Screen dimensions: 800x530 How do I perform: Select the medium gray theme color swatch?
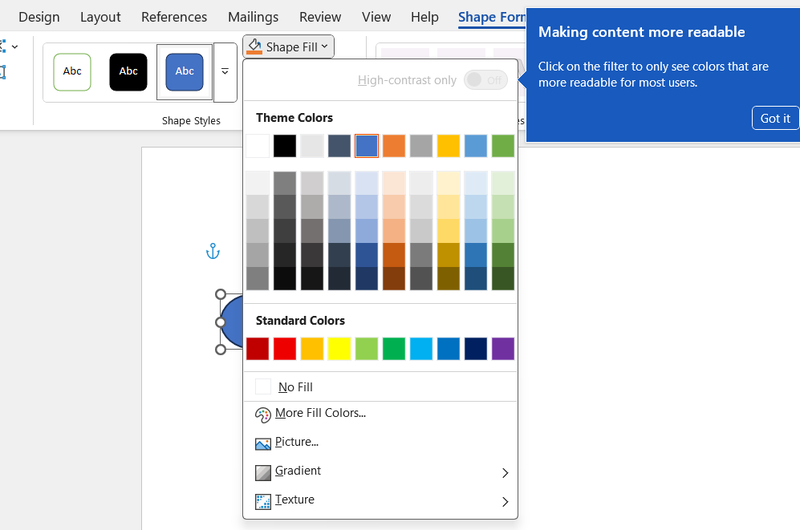point(421,146)
